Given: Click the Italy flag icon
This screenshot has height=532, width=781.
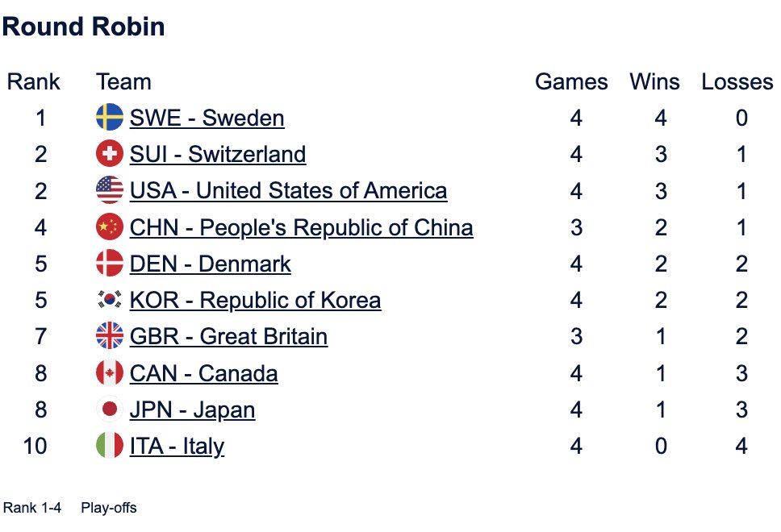Looking at the screenshot, I should click(x=109, y=447).
